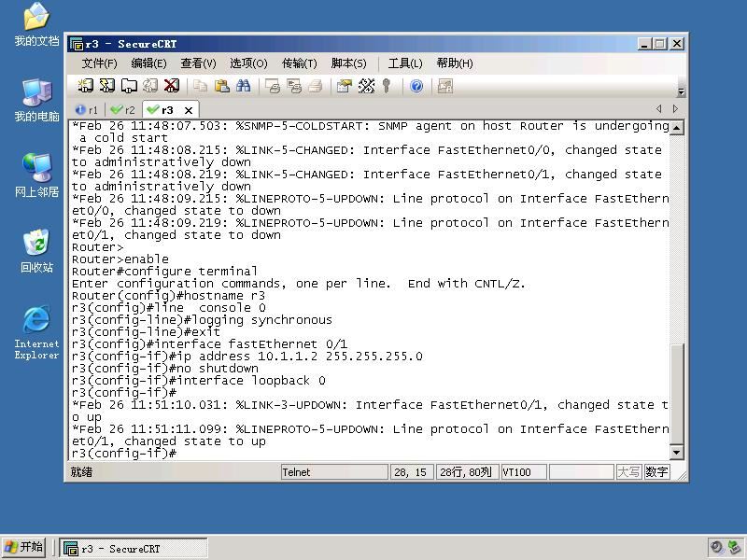
Task: Select the Internet Explorer desktop icon
Action: click(x=36, y=332)
